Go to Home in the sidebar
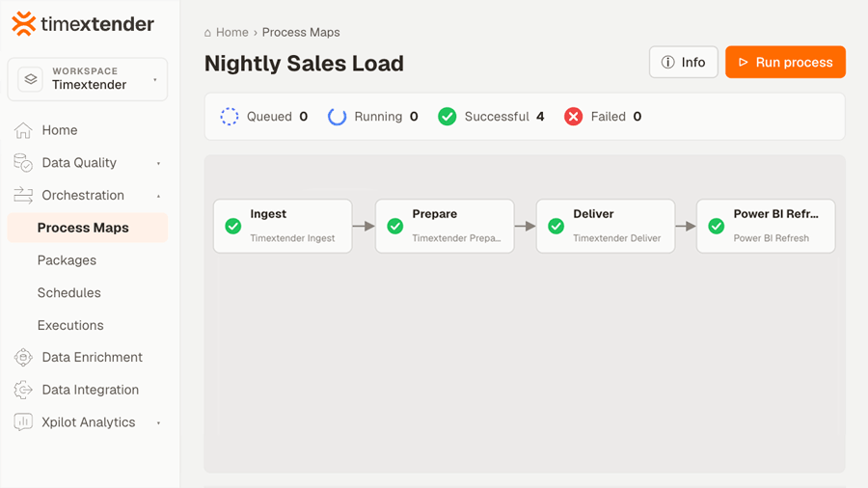 tap(60, 130)
